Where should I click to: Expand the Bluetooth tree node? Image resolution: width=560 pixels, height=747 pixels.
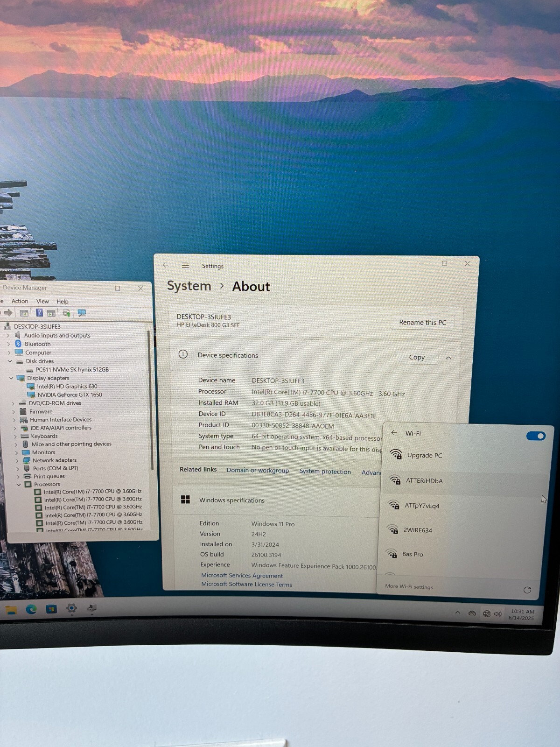tap(8, 344)
